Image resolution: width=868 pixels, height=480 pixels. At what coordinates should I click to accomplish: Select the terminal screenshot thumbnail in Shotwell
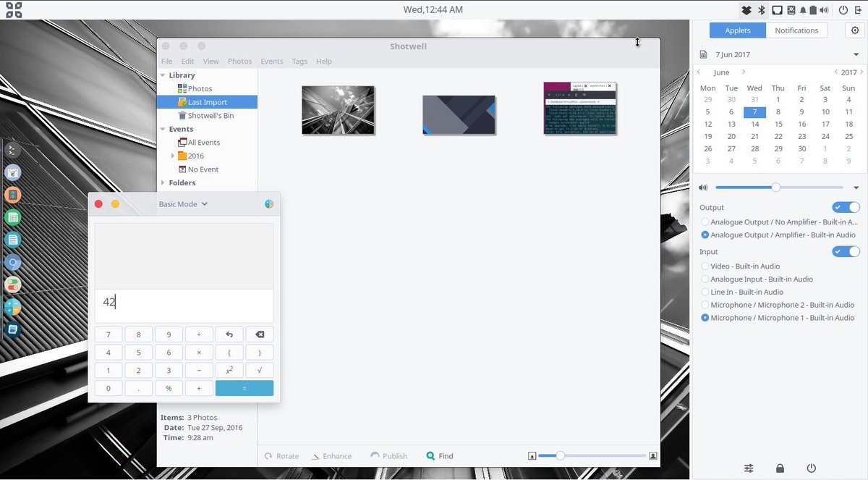click(579, 108)
